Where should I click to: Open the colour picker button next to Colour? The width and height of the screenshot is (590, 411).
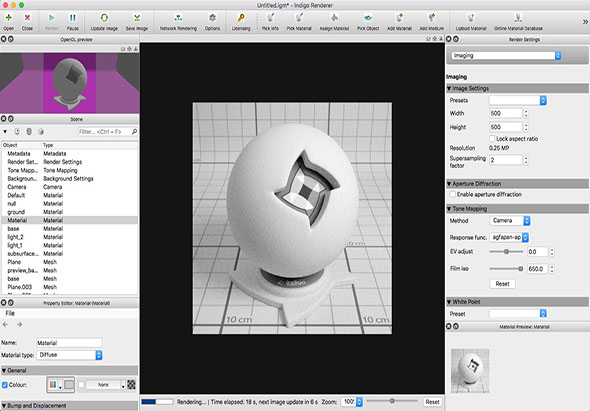[x=55, y=385]
